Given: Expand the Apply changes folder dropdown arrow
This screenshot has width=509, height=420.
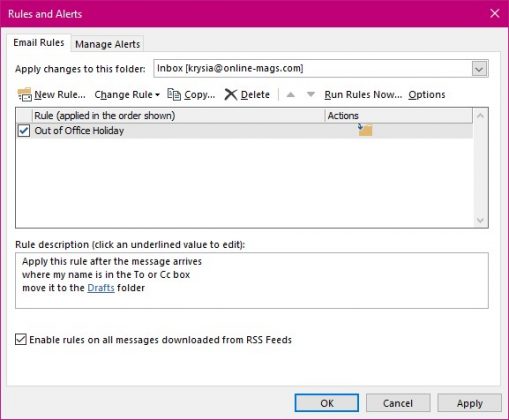Looking at the screenshot, I should click(479, 69).
